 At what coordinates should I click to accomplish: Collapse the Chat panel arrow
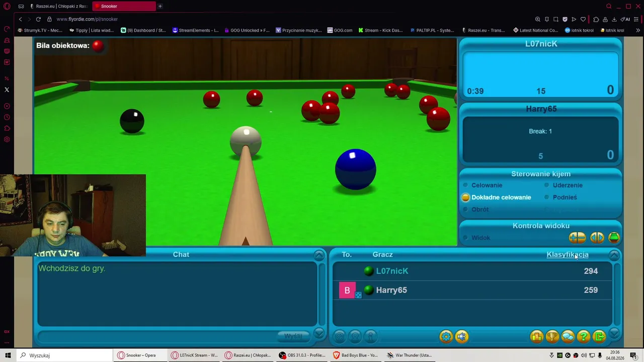point(319,255)
